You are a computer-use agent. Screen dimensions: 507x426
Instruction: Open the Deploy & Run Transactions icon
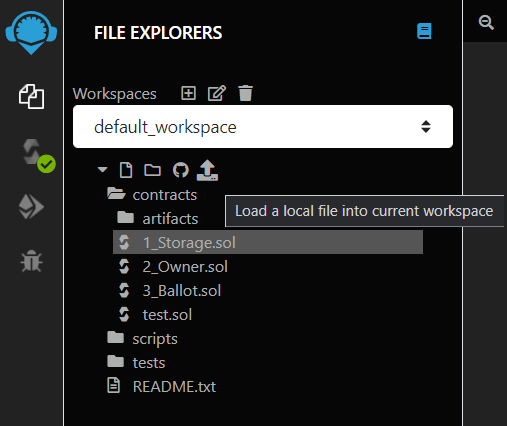click(31, 207)
